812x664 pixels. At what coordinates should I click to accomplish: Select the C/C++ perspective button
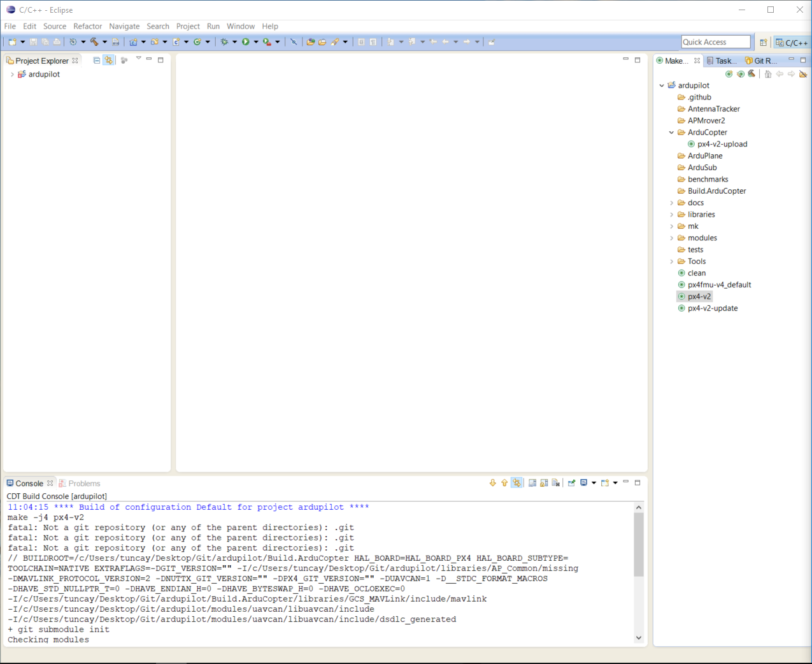coord(792,43)
